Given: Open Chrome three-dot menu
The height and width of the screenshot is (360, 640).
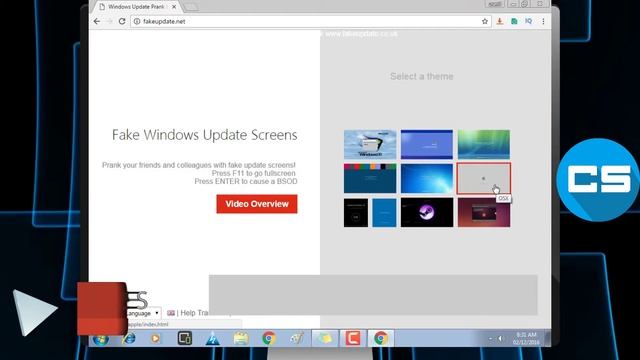Looking at the screenshot, I should click(543, 21).
